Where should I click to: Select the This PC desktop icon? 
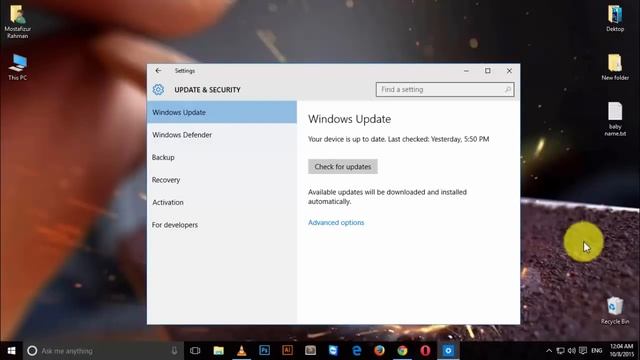pyautogui.click(x=18, y=67)
